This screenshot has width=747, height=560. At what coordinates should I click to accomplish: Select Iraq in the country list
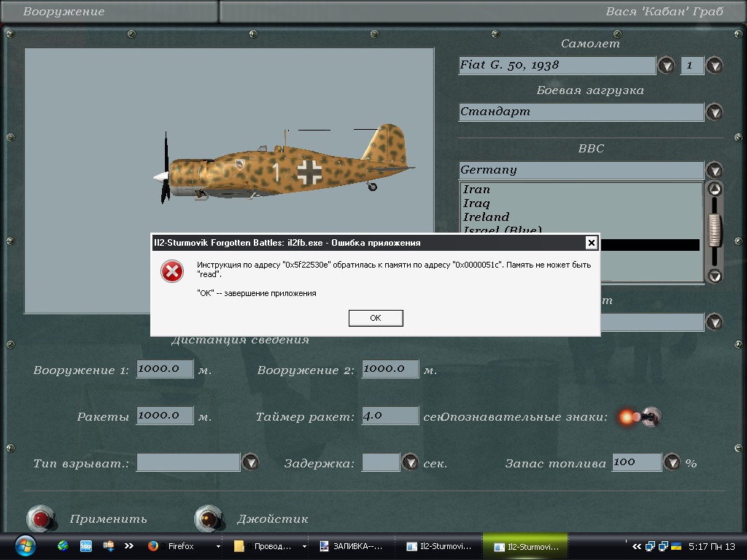point(476,203)
